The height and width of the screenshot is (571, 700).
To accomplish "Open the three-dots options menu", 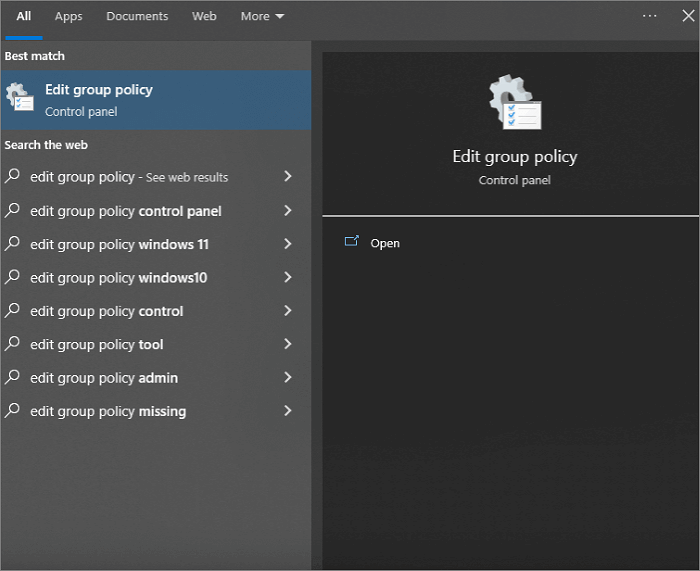I will pyautogui.click(x=649, y=16).
